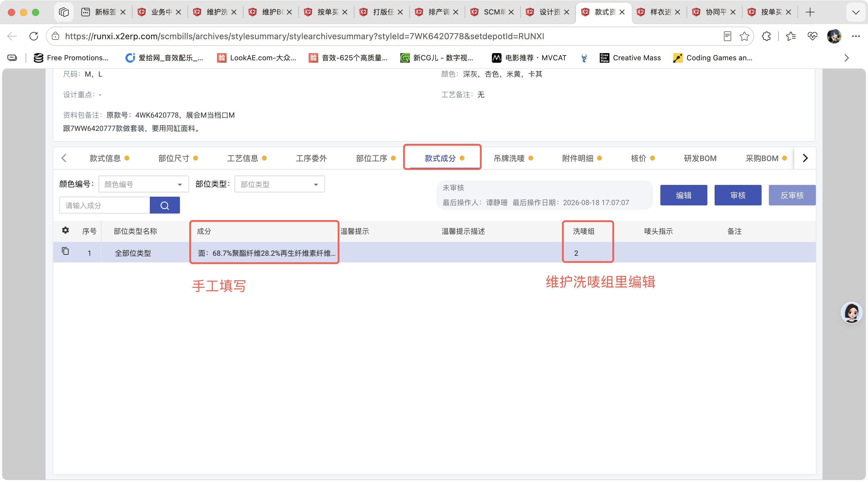Open 新CG儿 bookmark
868x482 pixels.
click(x=437, y=58)
